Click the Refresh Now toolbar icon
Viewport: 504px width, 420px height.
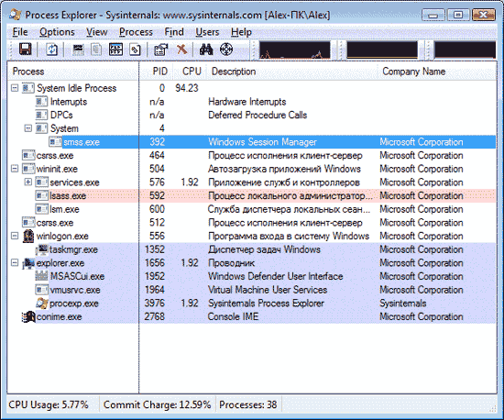[x=51, y=50]
